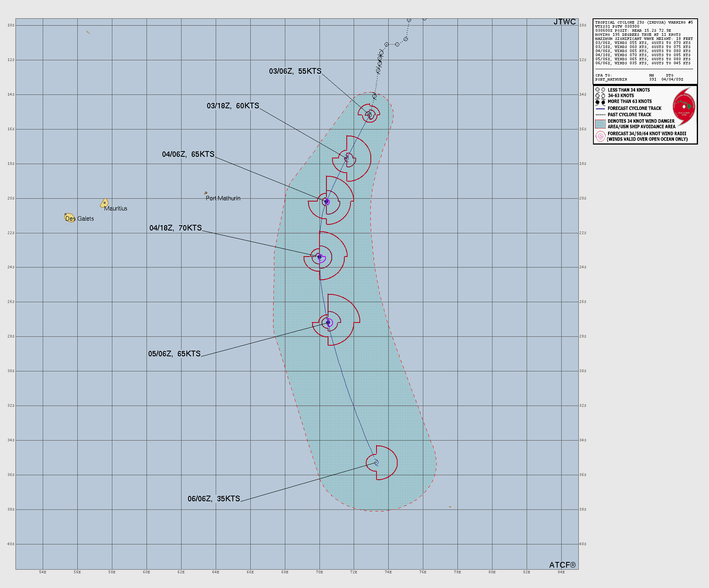Select the "LESS THAN 34 KNOTS" legend symbol
Image resolution: width=709 pixels, height=588 pixels.
[x=600, y=90]
